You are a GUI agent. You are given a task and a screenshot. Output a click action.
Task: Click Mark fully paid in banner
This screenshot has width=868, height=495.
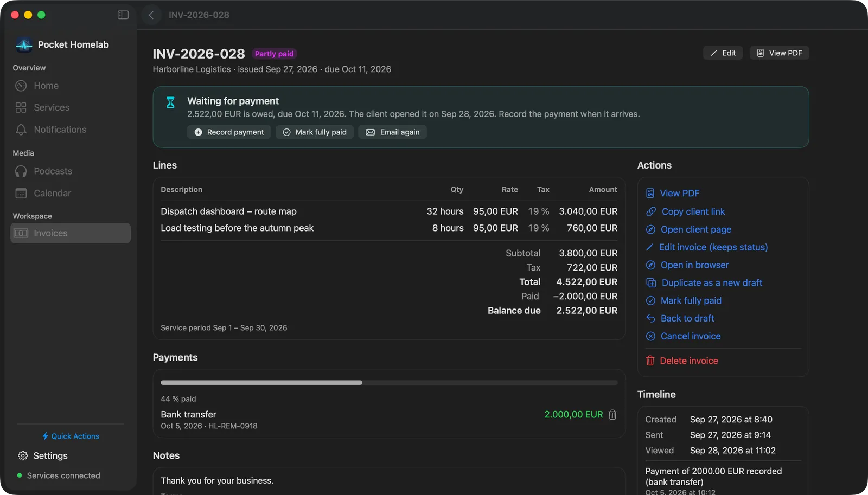click(x=315, y=132)
